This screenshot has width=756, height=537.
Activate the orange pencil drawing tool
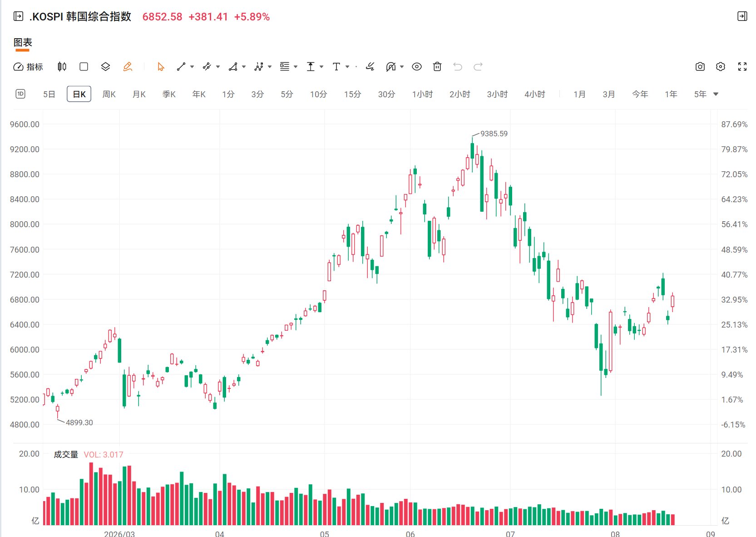pos(128,67)
